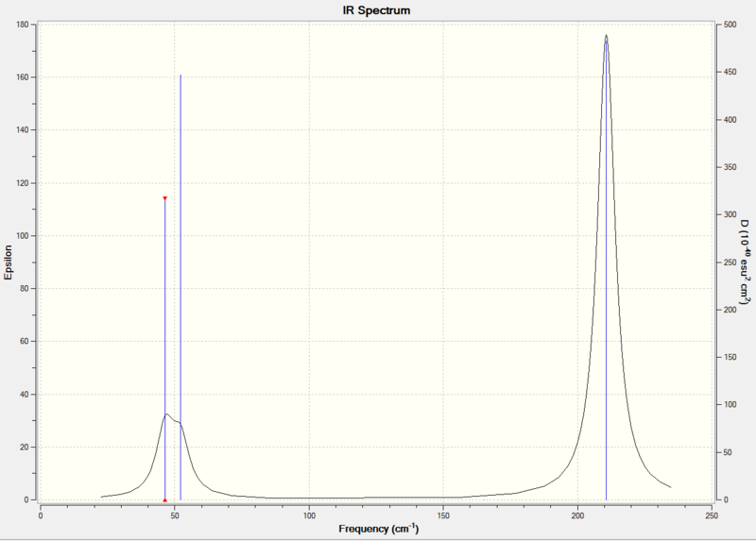Click the small curve peak near 47 cm-1
Screen dimensions: 756x541
(167, 414)
